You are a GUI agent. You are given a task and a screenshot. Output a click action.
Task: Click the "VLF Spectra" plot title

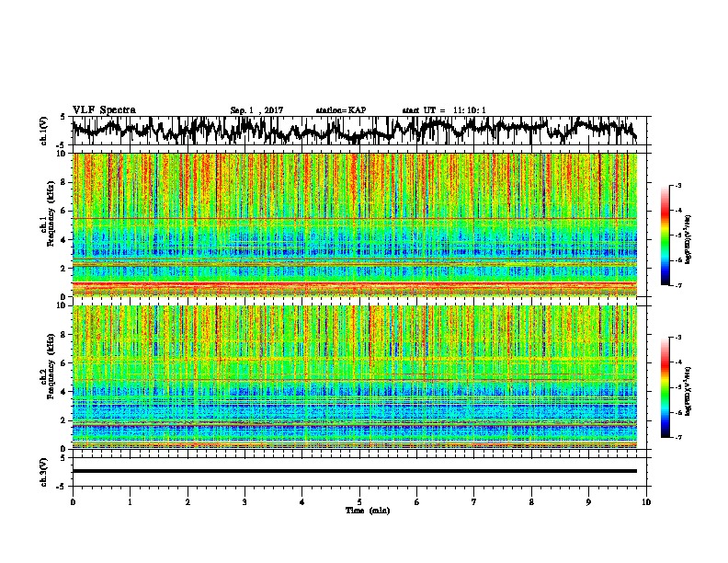coord(104,110)
